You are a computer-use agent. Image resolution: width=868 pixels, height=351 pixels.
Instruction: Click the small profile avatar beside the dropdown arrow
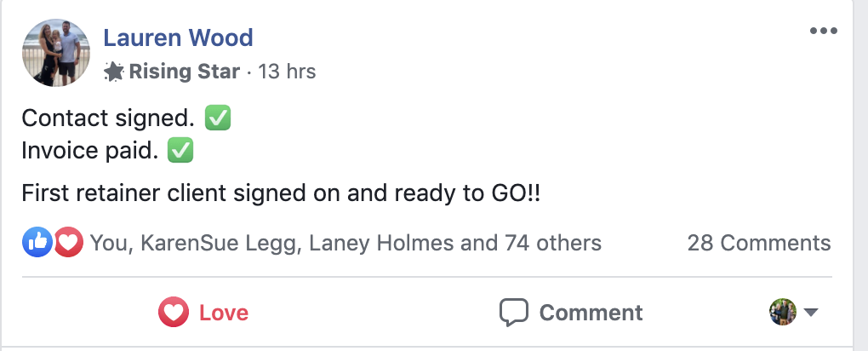782,312
